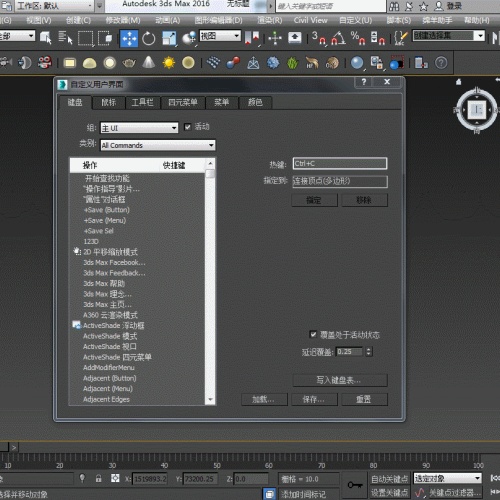Click the 自动关键点 button
This screenshot has height=500, width=500.
pyautogui.click(x=389, y=479)
